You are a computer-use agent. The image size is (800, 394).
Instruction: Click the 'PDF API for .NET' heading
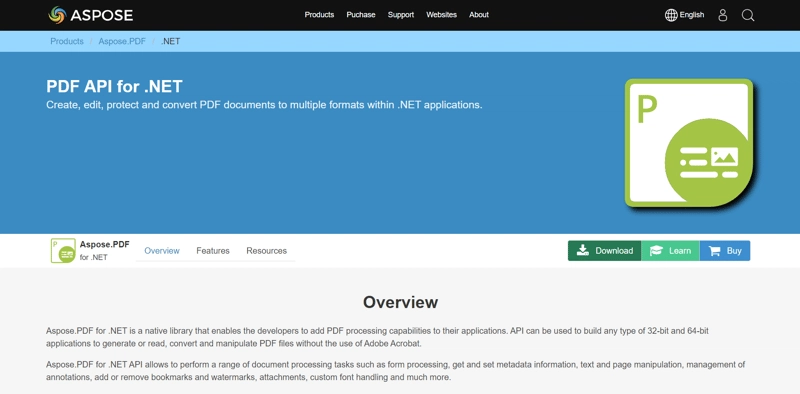[x=114, y=86]
